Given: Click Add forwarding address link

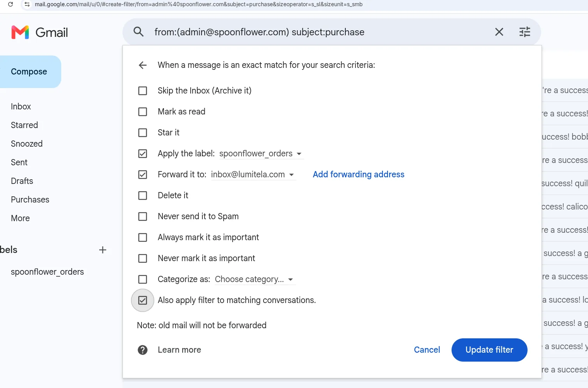Looking at the screenshot, I should (359, 175).
